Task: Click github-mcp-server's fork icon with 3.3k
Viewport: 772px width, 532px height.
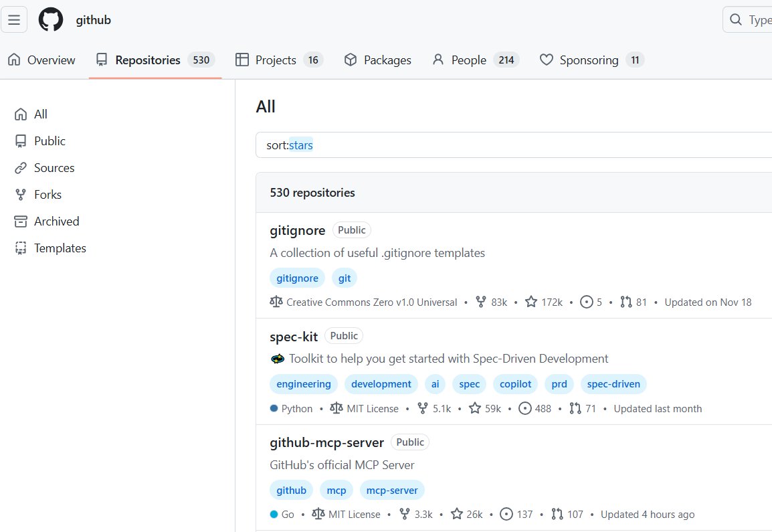Action: click(405, 514)
